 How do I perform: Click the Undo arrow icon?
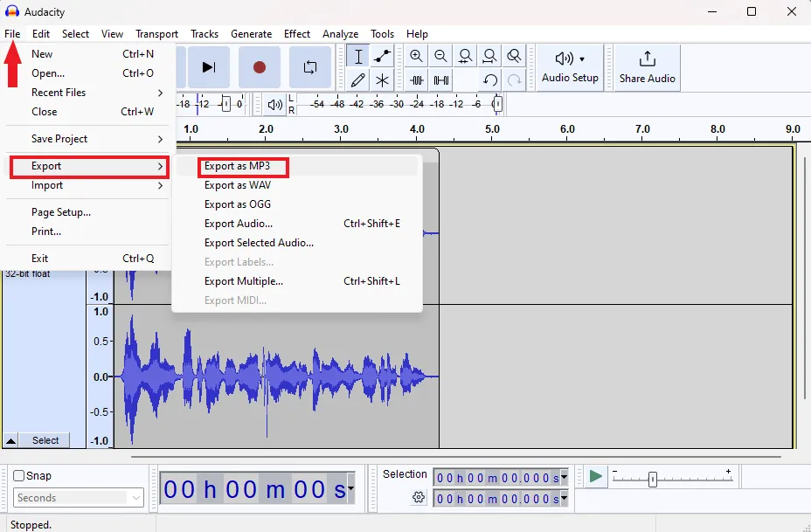(490, 80)
